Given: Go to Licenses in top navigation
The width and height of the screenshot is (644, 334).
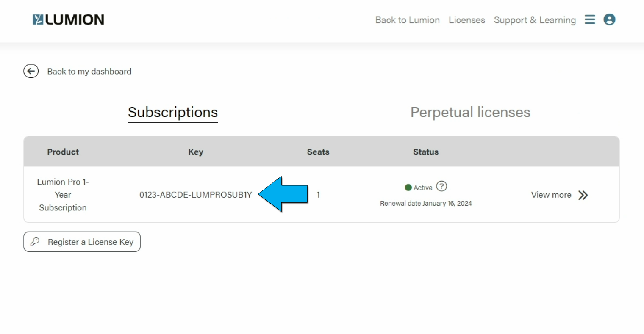Looking at the screenshot, I should pos(466,20).
